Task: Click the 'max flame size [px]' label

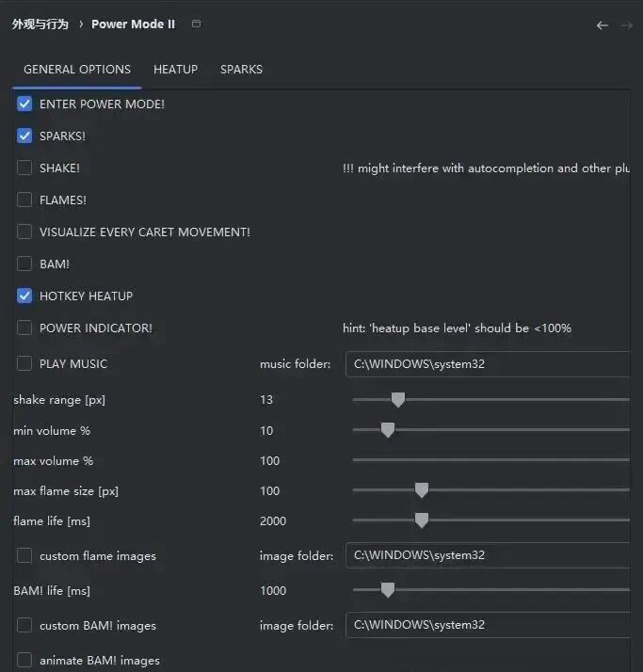Action: coord(66,491)
